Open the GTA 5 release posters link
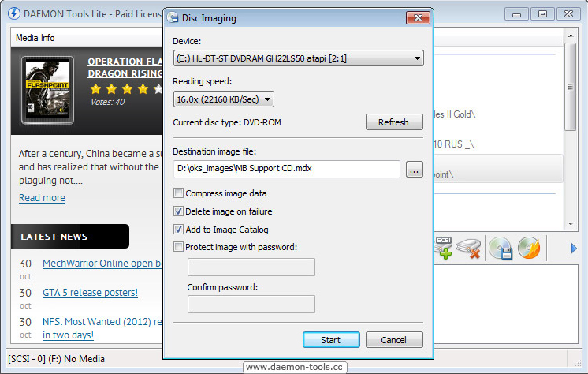 click(90, 293)
